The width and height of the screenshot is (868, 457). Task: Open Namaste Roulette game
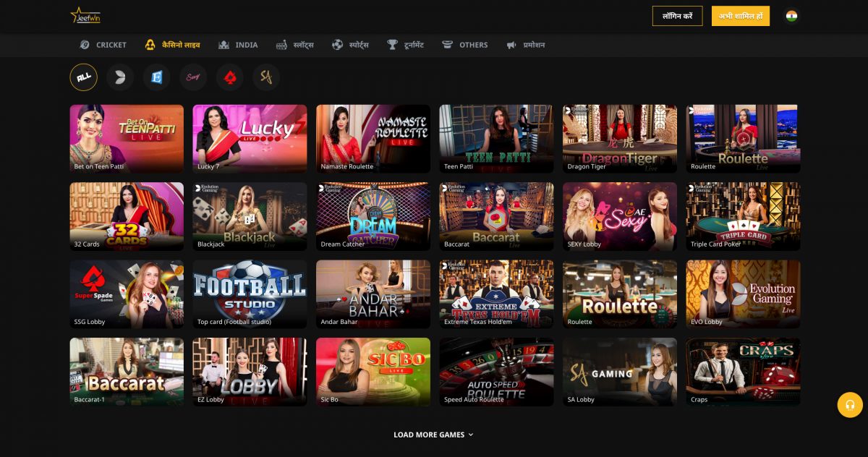click(x=373, y=139)
